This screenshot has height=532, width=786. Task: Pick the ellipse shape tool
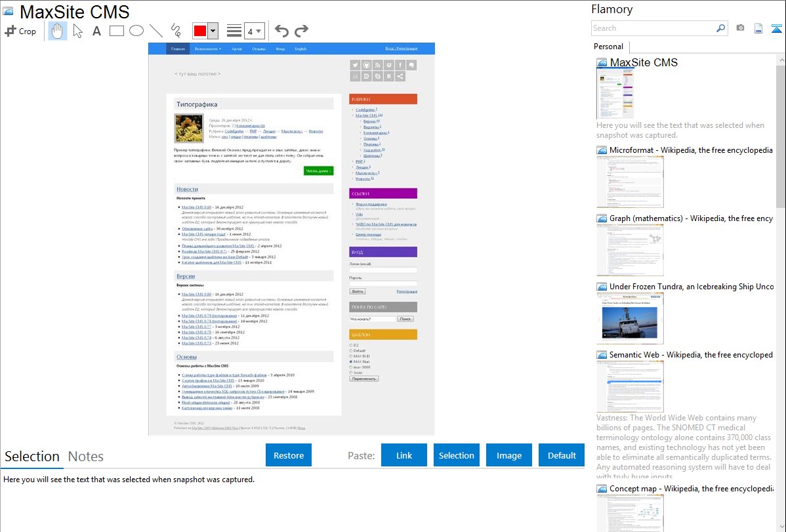pyautogui.click(x=136, y=31)
